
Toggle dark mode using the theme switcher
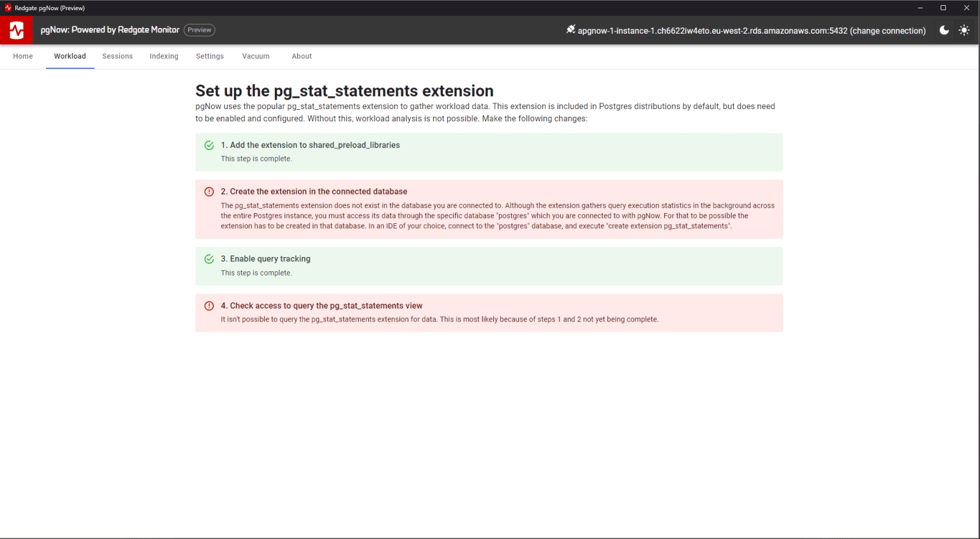click(x=944, y=30)
